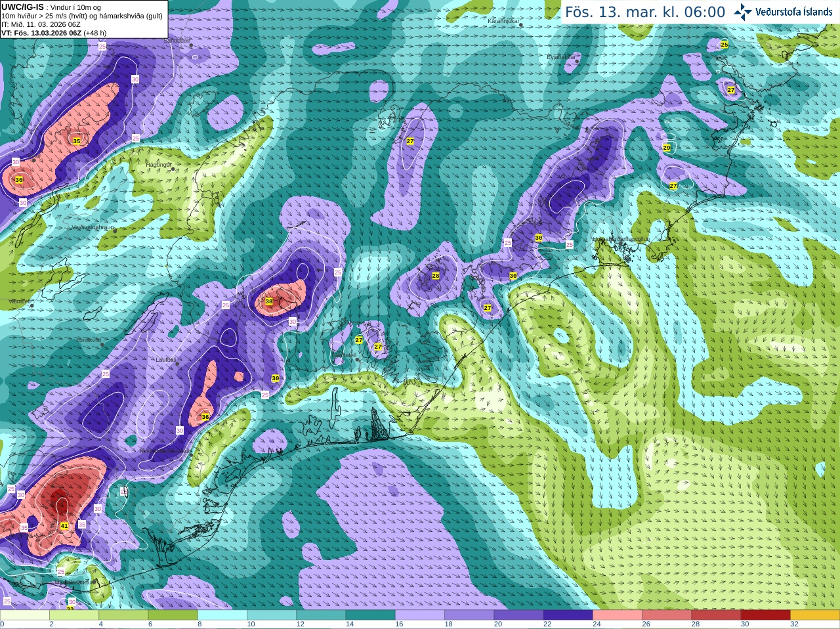Click the 6–8 m/s legend swatch
The width and height of the screenshot is (840, 629).
click(173, 615)
